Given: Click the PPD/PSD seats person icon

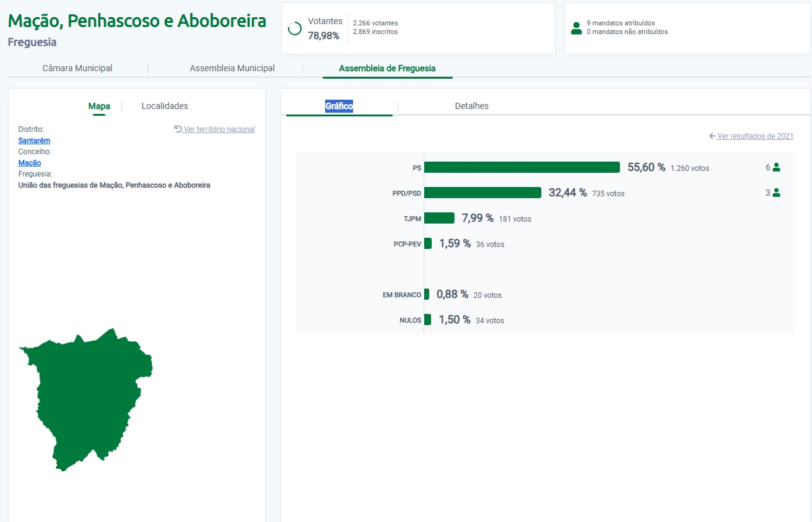Looking at the screenshot, I should 776,193.
